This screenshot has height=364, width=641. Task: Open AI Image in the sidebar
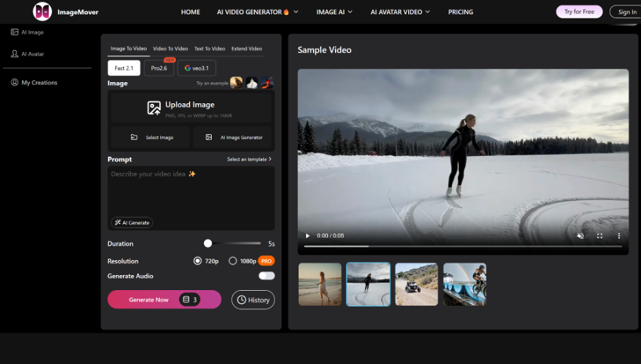(27, 32)
